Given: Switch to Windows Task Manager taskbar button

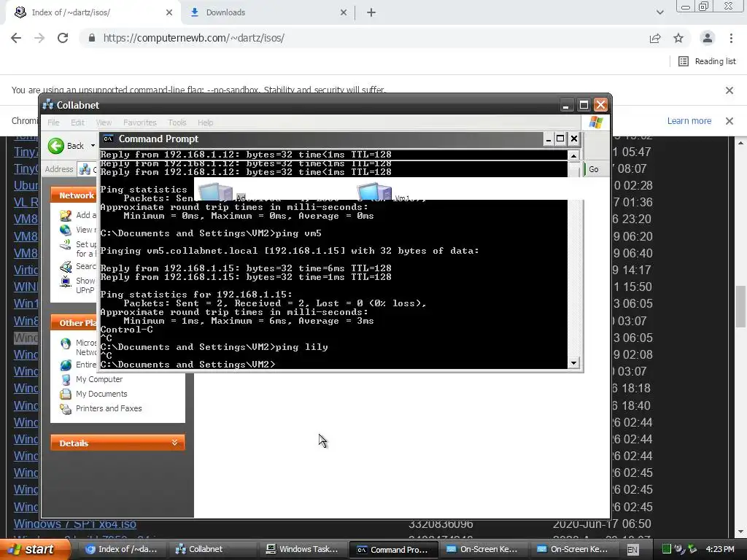Looking at the screenshot, I should pos(302,549).
